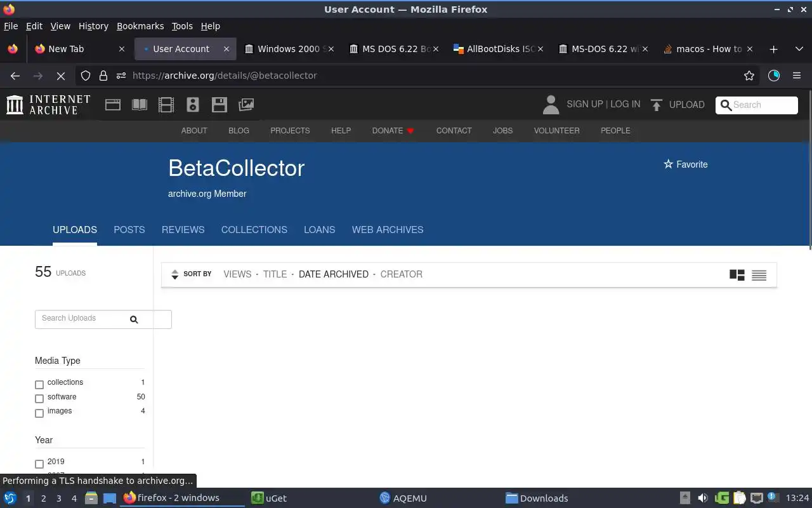Open the File menu
Viewport: 812px width, 508px height.
11,26
